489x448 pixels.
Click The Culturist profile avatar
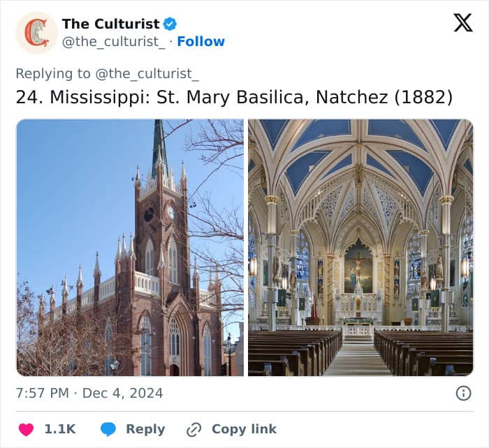tap(36, 33)
